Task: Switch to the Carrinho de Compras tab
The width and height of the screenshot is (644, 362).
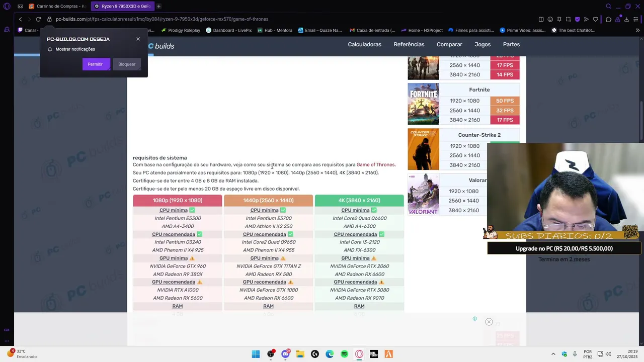Action: pos(57,6)
